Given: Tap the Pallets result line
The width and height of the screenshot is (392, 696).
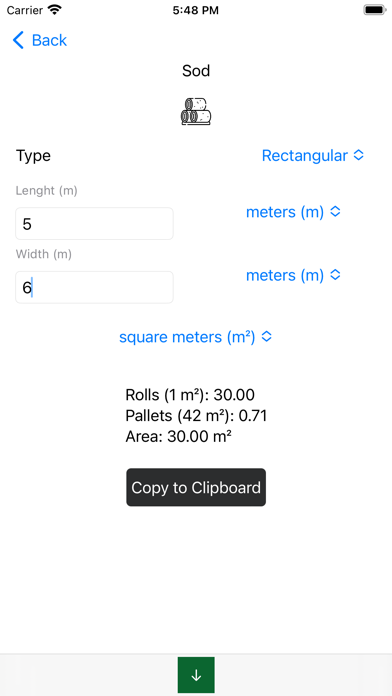Looking at the screenshot, I should [x=196, y=415].
